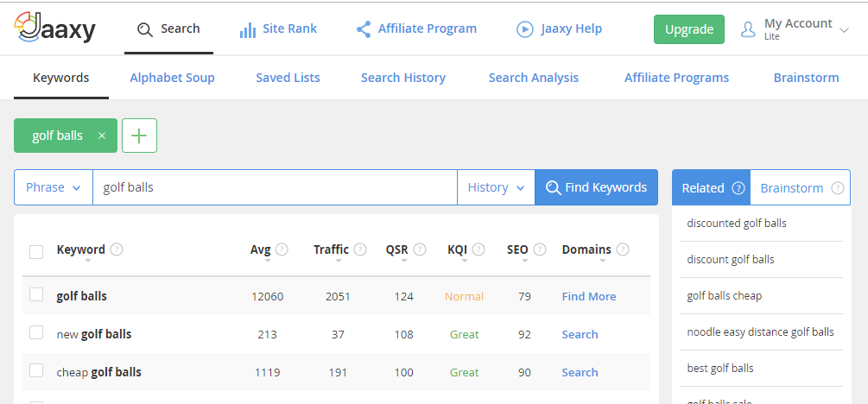Click the My Account person icon
This screenshot has width=868, height=404.
pyautogui.click(x=748, y=29)
